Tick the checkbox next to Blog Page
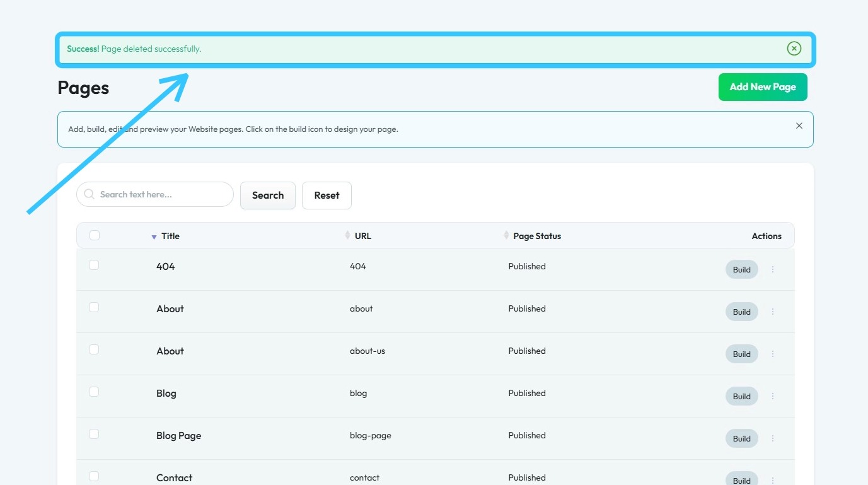 [94, 434]
